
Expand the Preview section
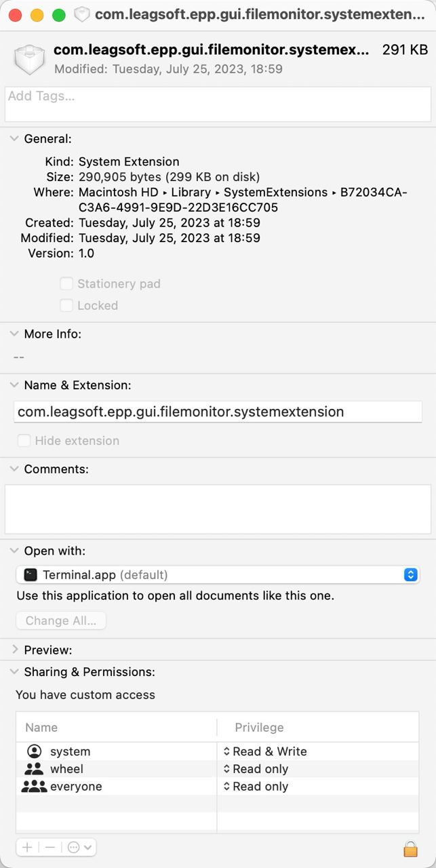tap(15, 650)
